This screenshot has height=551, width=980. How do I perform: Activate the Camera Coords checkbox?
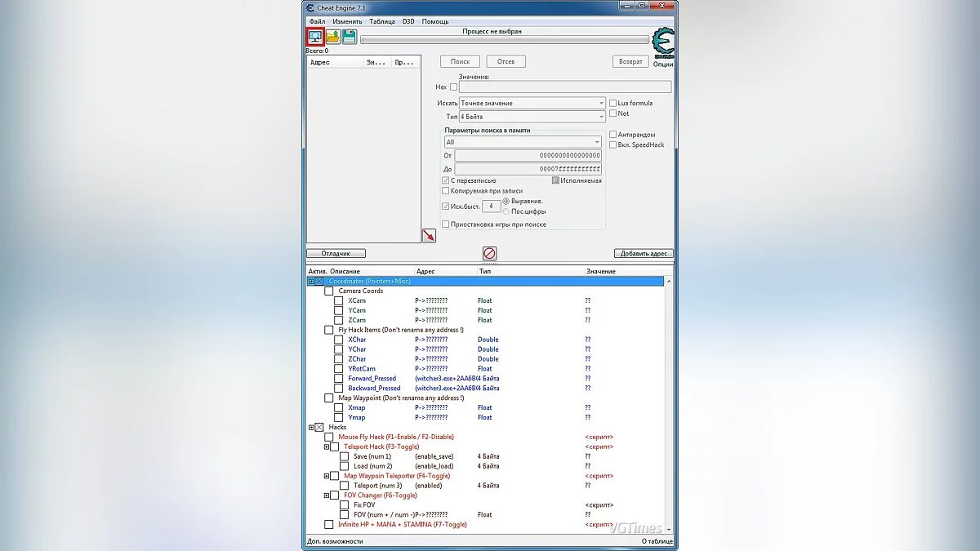point(329,291)
